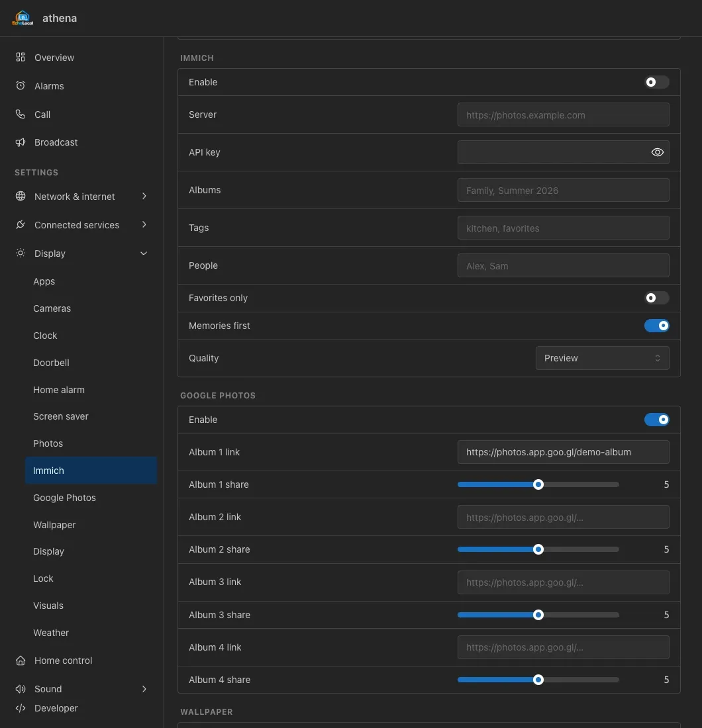702x728 pixels.
Task: Select the highlighted Immich sidebar item
Action: point(91,471)
